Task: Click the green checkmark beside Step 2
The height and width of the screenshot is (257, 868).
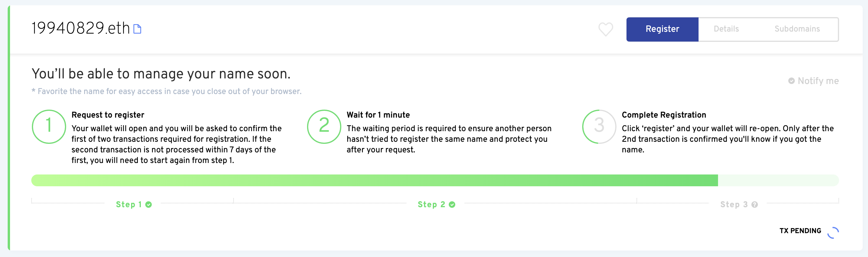Action: click(452, 205)
